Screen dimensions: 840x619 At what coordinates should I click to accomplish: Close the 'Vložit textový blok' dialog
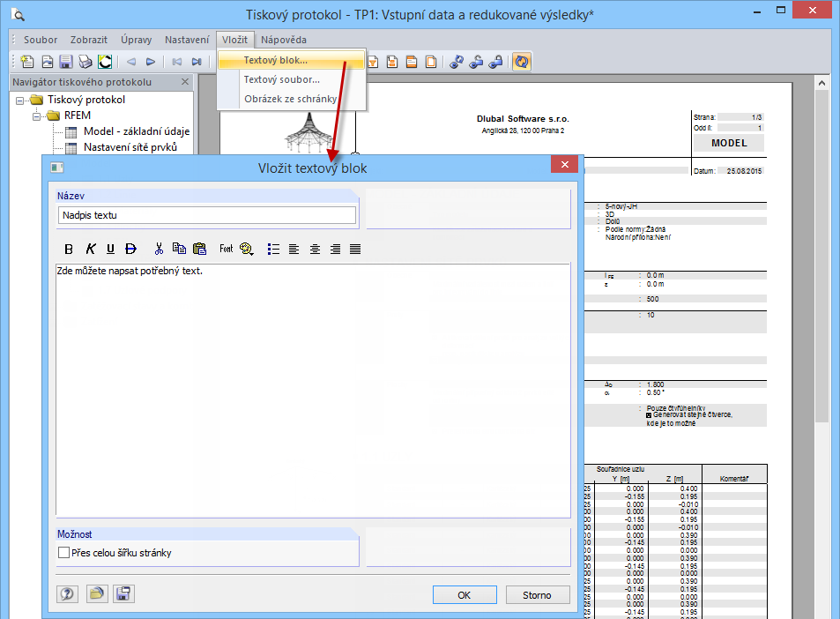[x=564, y=164]
